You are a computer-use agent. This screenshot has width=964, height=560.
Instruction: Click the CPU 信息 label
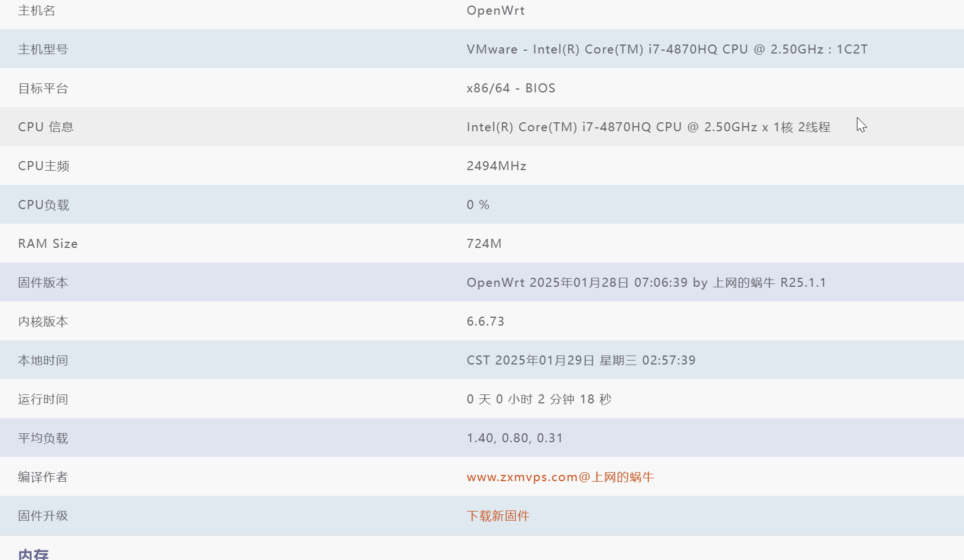[x=46, y=127]
